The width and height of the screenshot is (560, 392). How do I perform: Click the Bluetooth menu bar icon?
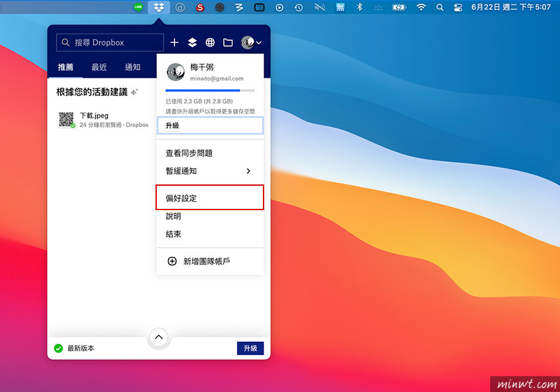click(360, 7)
